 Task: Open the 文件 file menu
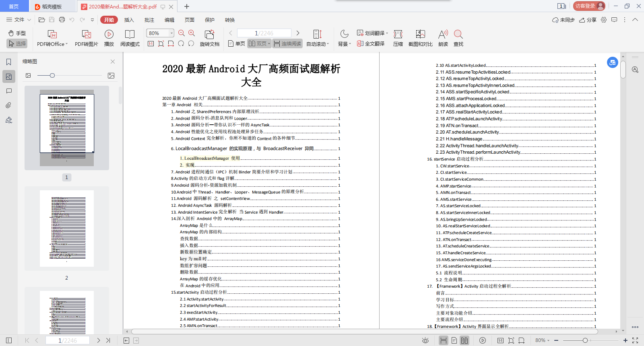pyautogui.click(x=18, y=20)
